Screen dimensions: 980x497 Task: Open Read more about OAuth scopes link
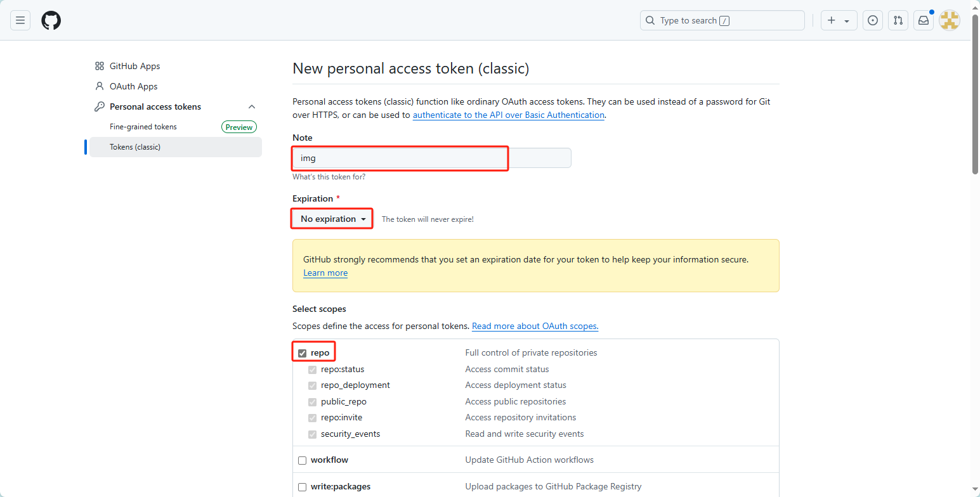point(535,326)
